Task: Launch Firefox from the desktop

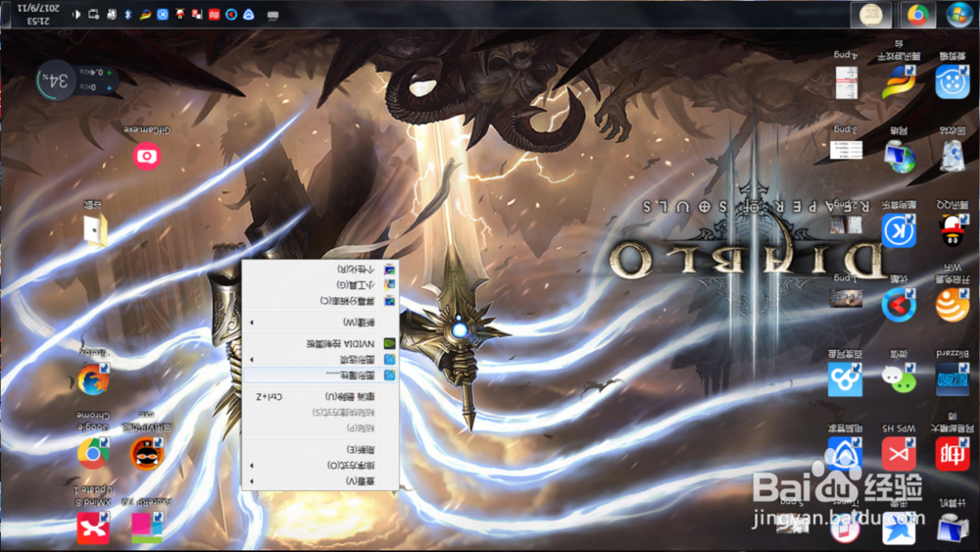Action: [x=93, y=379]
